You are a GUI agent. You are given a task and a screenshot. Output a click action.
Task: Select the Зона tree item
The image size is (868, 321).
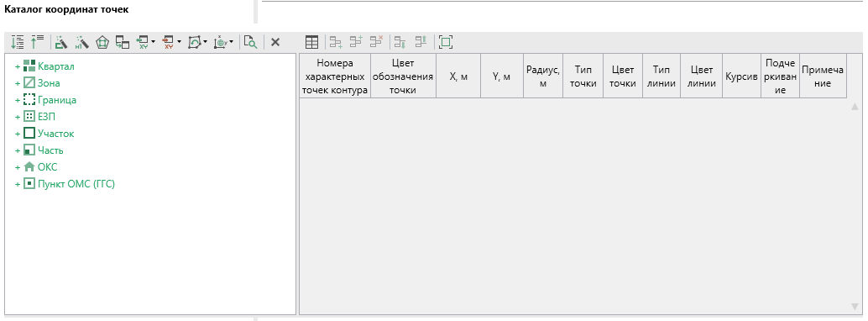click(49, 84)
